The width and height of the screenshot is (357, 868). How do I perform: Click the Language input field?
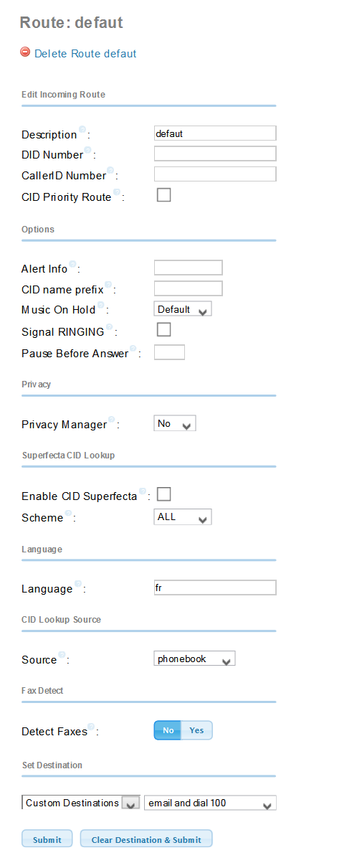(x=215, y=588)
